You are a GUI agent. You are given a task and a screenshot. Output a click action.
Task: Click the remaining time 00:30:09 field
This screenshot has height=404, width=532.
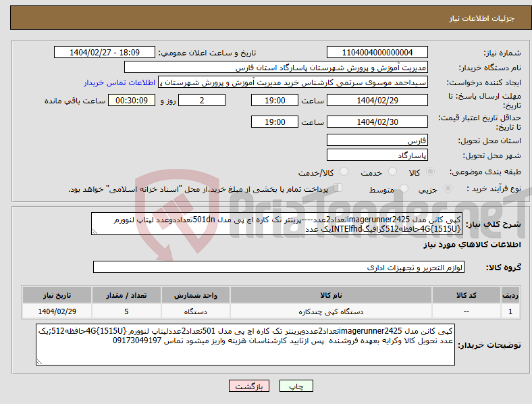132,100
